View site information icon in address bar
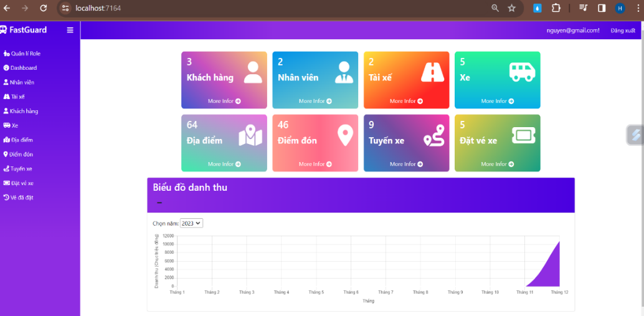 coord(65,8)
